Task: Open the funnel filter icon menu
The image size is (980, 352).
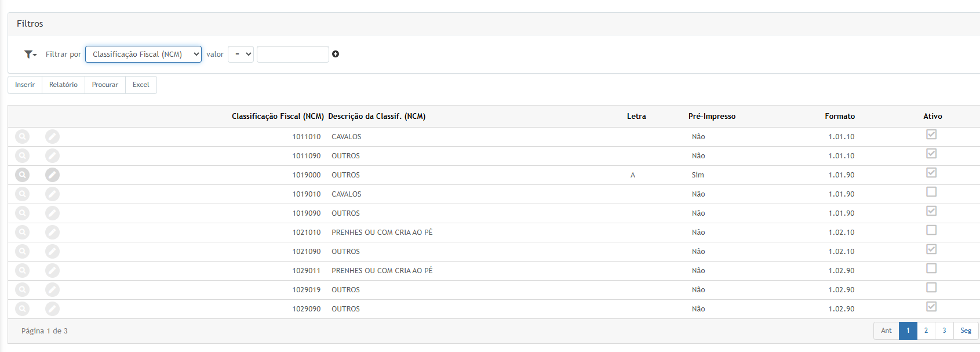Action: click(30, 54)
